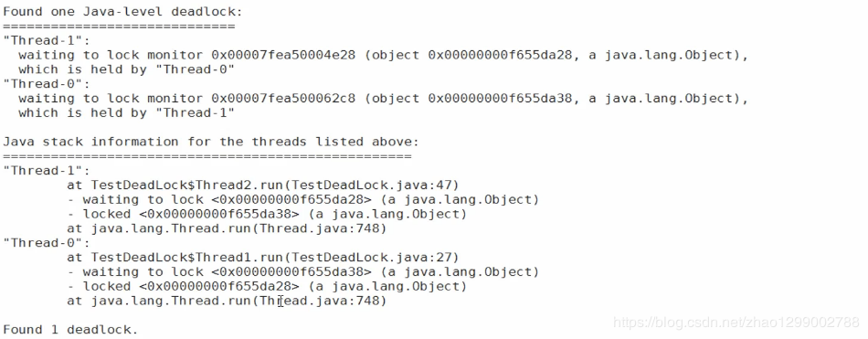Screen dimensions: 868x339
Task: Click the first "Thread-1" label in the deadlock summary
Action: click(x=47, y=40)
